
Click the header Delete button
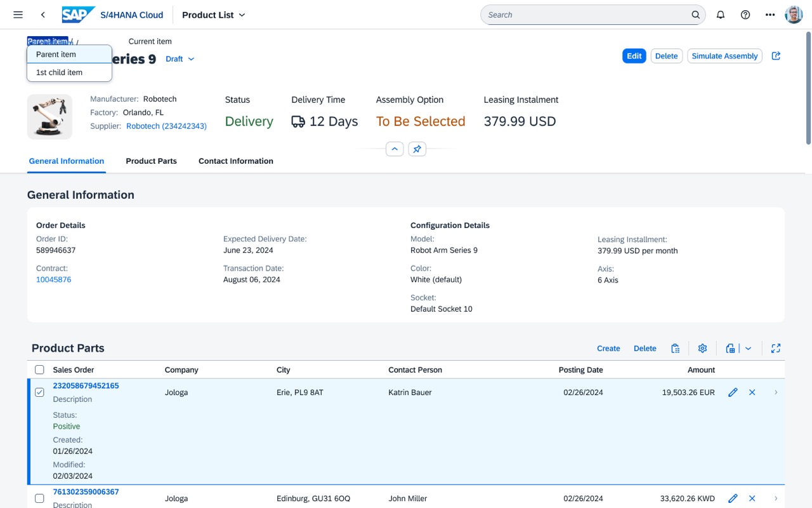666,56
